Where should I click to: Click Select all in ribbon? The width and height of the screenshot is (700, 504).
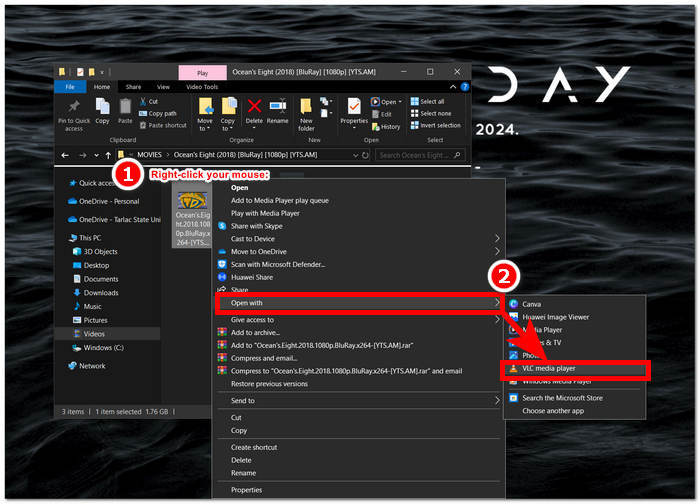coord(427,101)
